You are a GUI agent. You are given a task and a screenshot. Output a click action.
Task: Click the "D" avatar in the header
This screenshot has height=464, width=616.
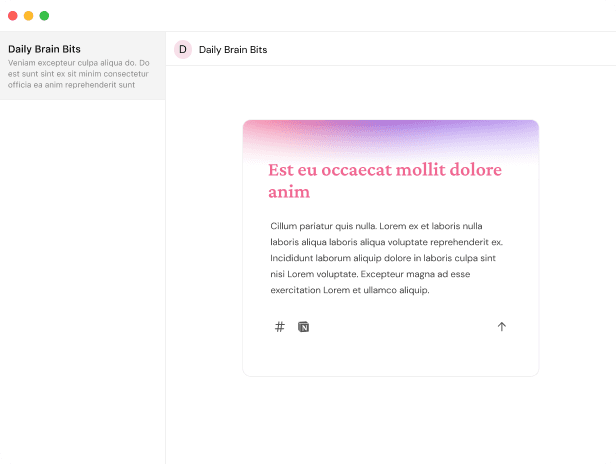182,49
